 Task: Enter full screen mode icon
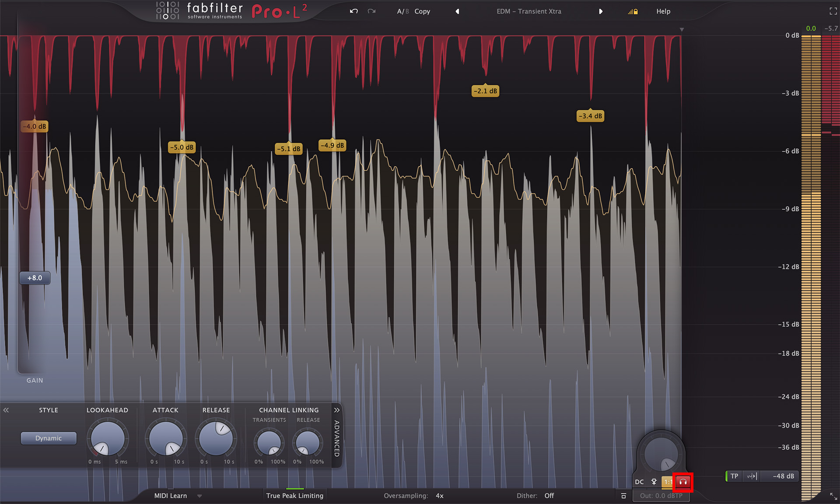coord(833,11)
